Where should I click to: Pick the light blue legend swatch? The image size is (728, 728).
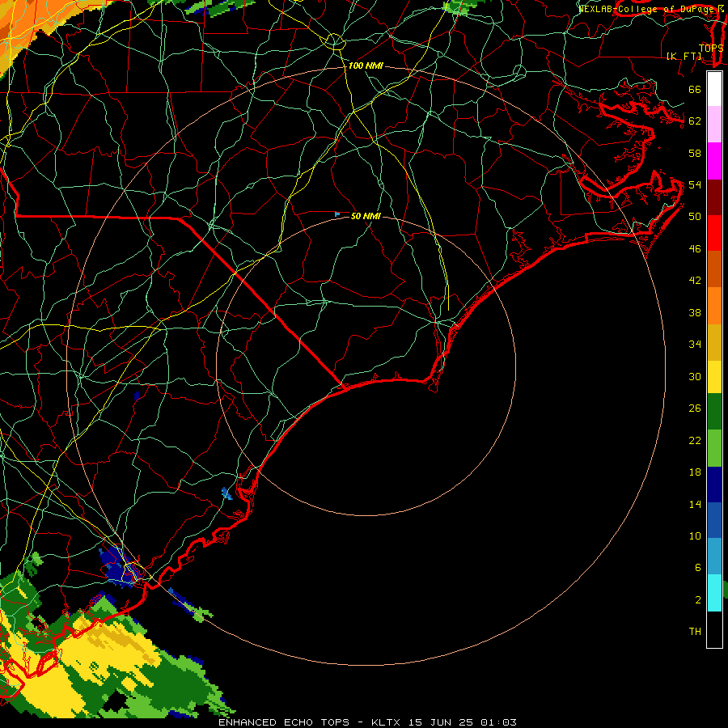click(x=714, y=557)
